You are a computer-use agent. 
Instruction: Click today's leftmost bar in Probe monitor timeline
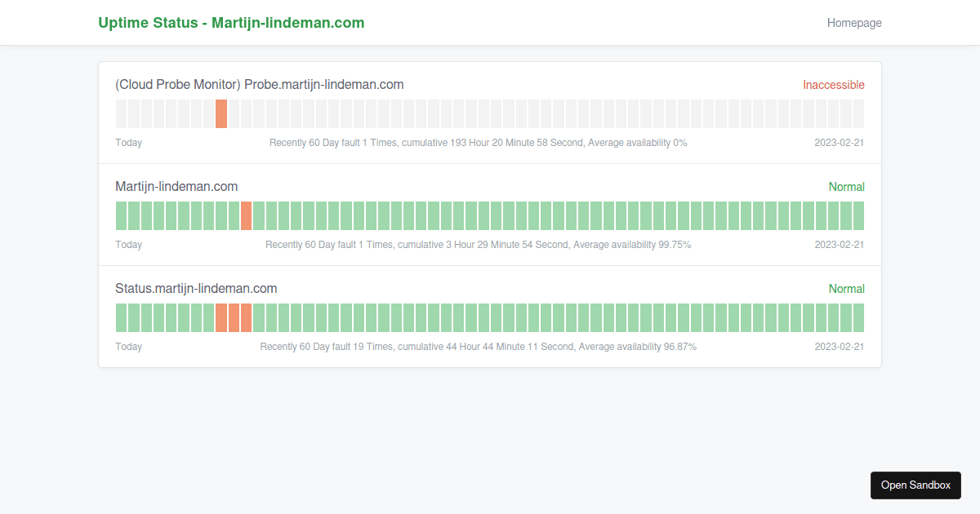click(121, 113)
